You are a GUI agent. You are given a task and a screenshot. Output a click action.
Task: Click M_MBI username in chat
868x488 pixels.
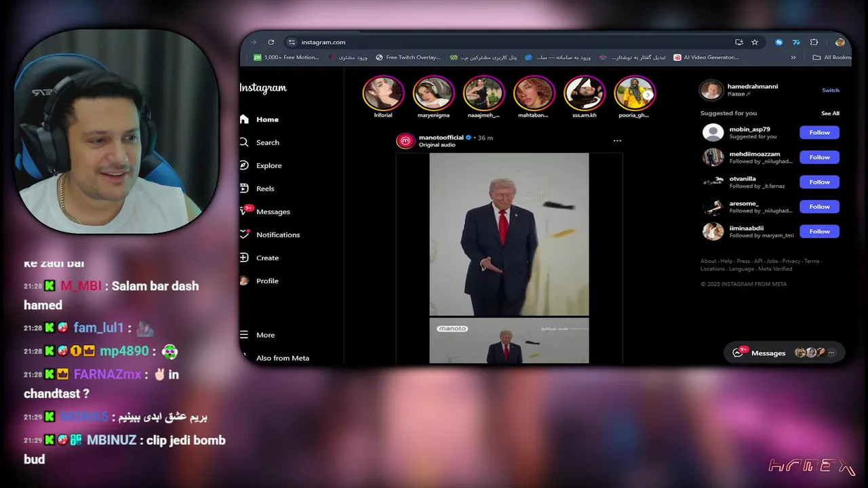81,286
